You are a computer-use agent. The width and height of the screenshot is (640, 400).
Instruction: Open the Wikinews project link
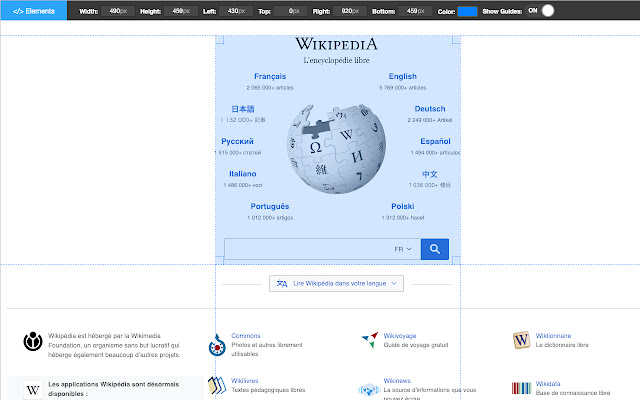397,380
